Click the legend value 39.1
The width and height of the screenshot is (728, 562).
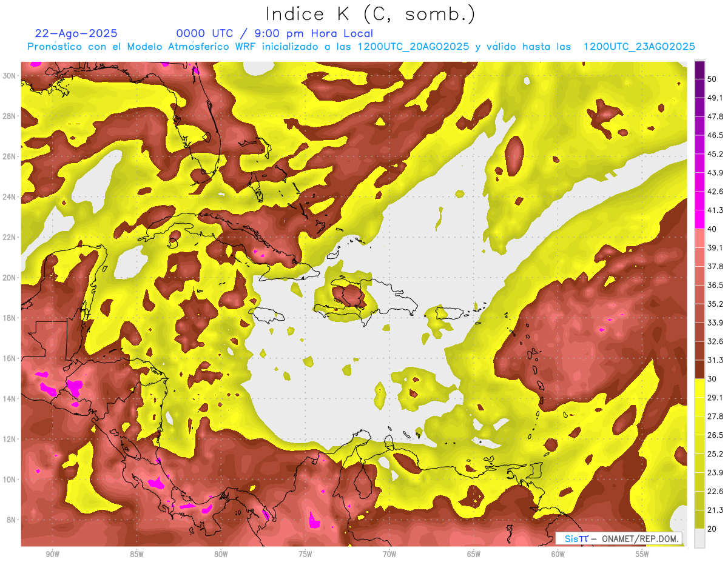point(715,247)
